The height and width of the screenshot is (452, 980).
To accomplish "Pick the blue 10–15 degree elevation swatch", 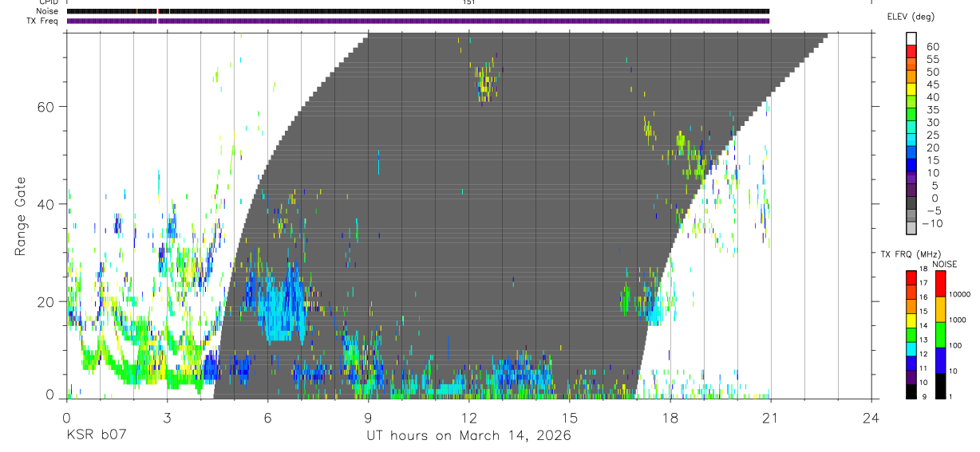I will (x=911, y=165).
